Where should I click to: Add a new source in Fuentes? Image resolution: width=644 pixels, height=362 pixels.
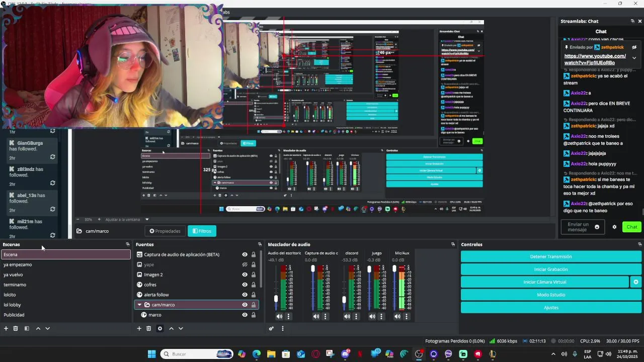point(139,328)
